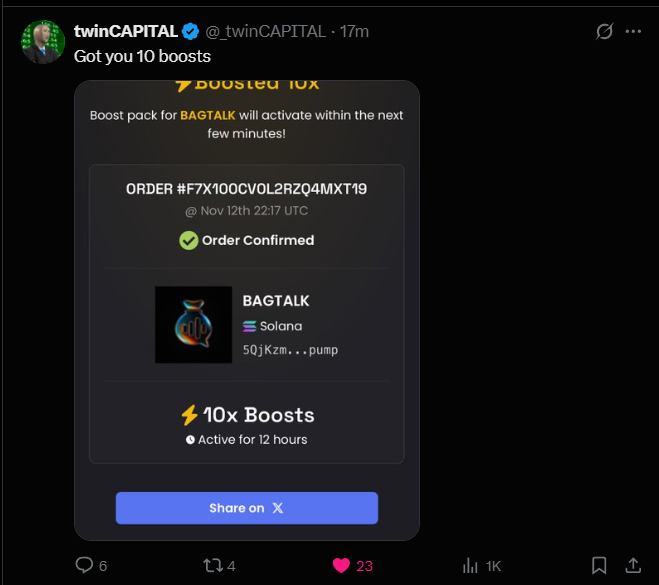Bookmark this post
Screen dimensions: 659x585
tap(598, 565)
